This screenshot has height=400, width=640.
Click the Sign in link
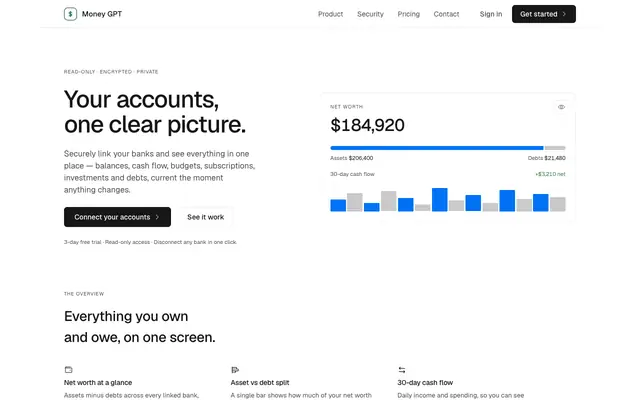click(x=491, y=14)
